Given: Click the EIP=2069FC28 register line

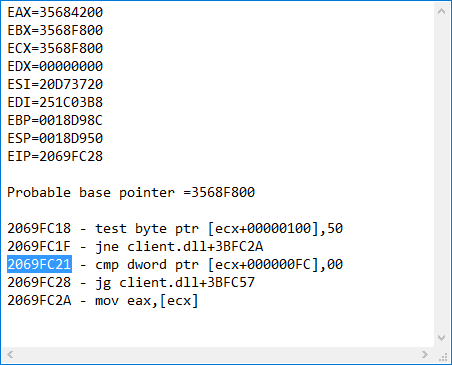Looking at the screenshot, I should click(55, 156).
